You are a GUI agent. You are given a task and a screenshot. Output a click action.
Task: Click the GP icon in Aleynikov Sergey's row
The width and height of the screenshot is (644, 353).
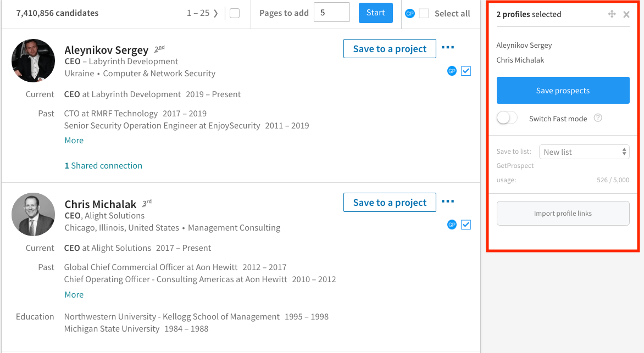click(x=452, y=71)
